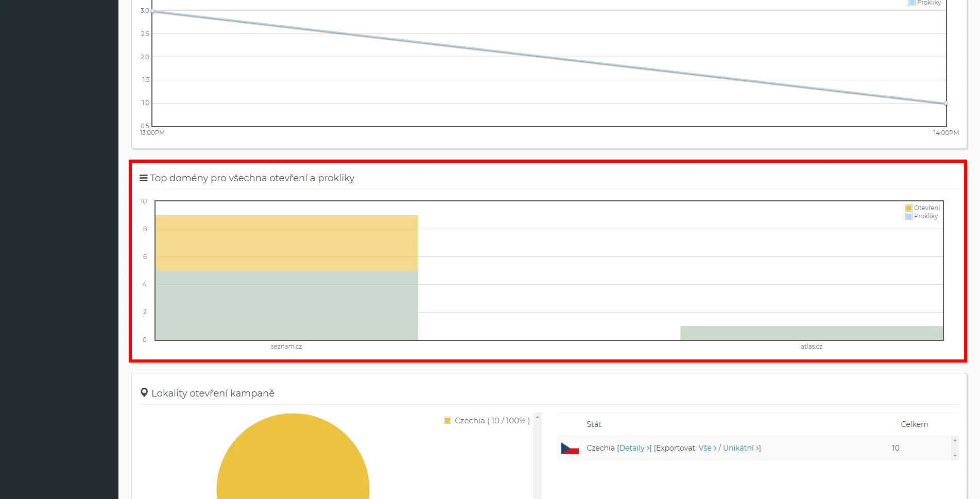
Task: Open the Detaily link for Czechia
Action: coord(633,448)
